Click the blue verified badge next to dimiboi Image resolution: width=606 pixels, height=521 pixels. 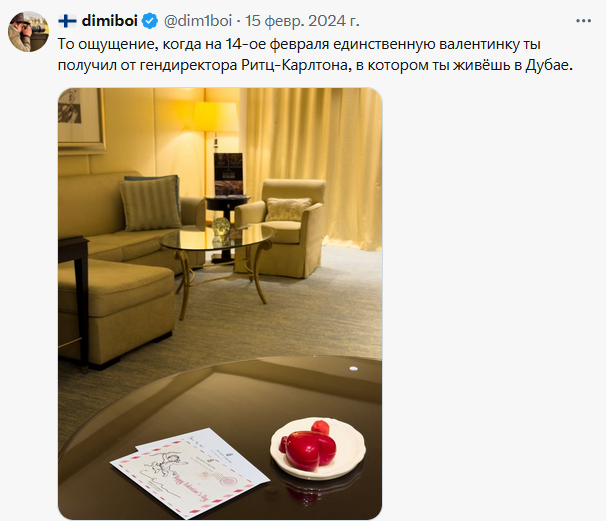[x=150, y=21]
